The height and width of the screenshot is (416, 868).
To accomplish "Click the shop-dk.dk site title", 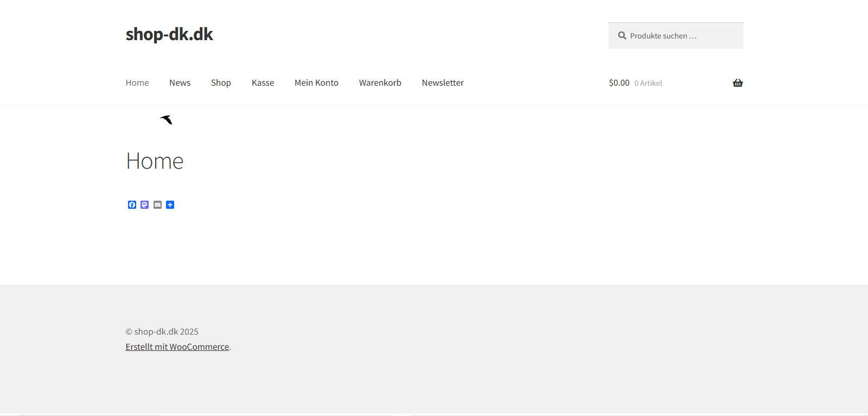I will 169,34.
